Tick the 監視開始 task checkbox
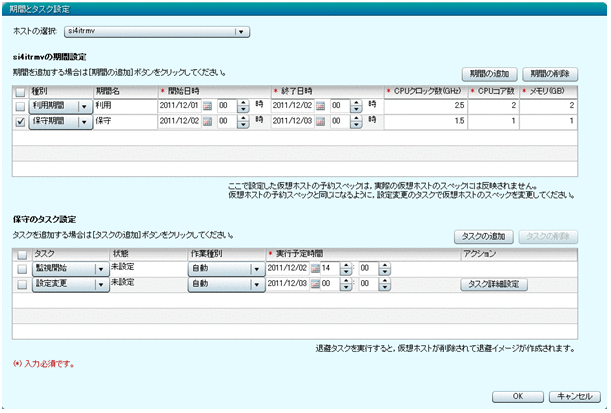 pos(20,268)
